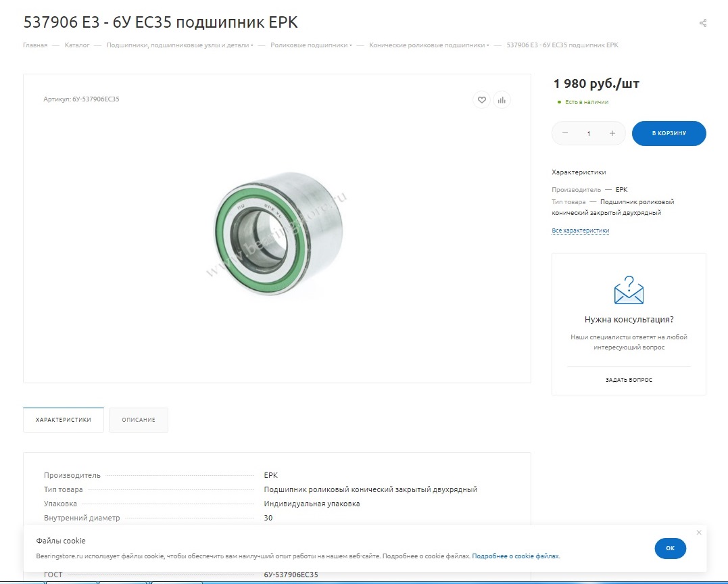Click the quantity input field

[589, 133]
